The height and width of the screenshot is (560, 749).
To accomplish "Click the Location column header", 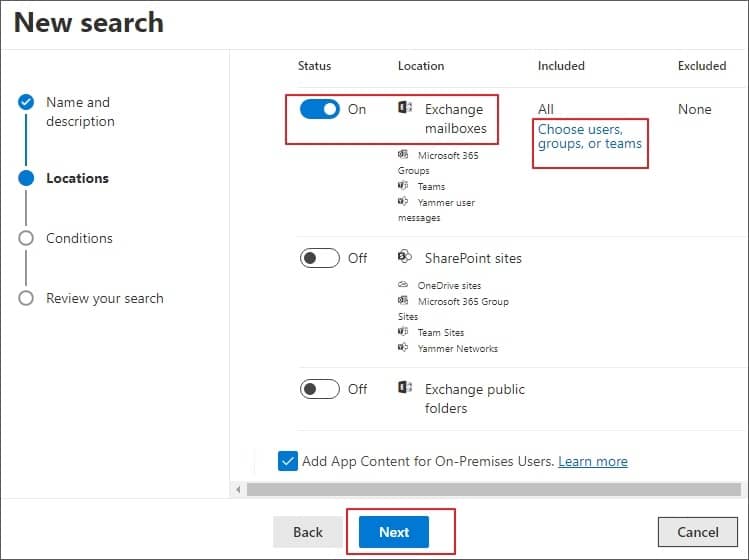I will pyautogui.click(x=421, y=66).
